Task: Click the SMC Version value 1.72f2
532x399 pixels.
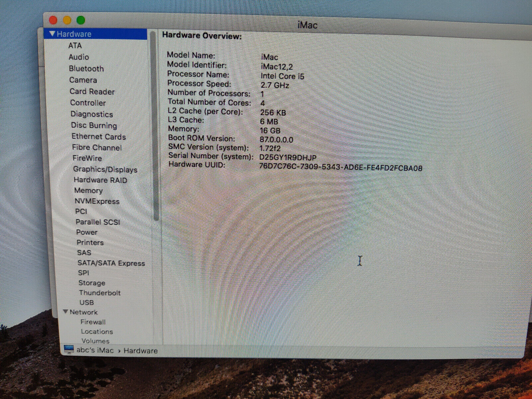Action: (x=270, y=148)
